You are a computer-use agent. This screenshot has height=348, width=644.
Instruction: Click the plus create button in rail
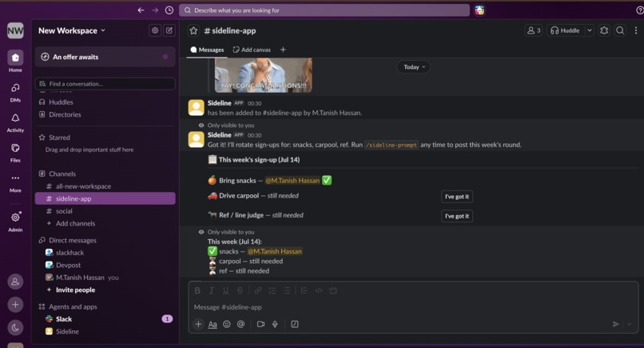point(15,305)
